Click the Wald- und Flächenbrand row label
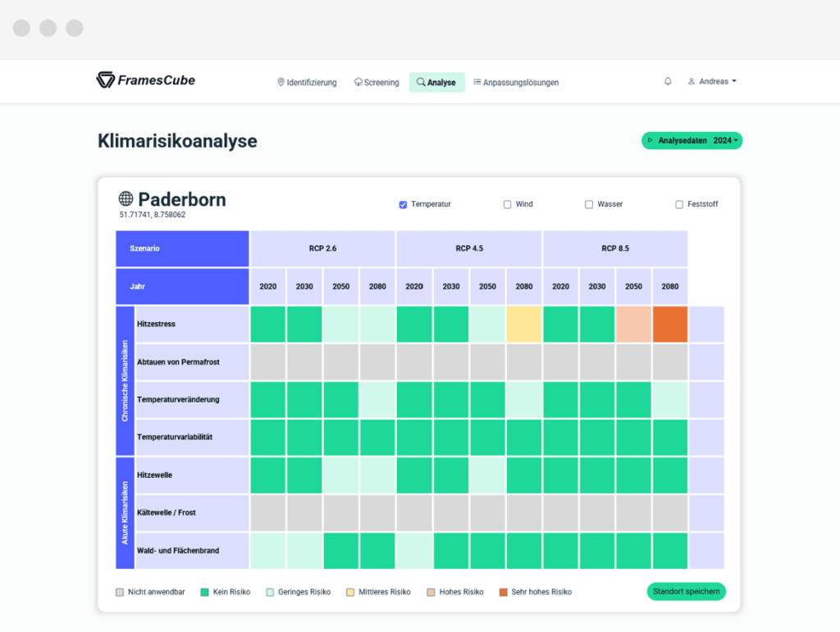The height and width of the screenshot is (632, 840). pos(192,551)
